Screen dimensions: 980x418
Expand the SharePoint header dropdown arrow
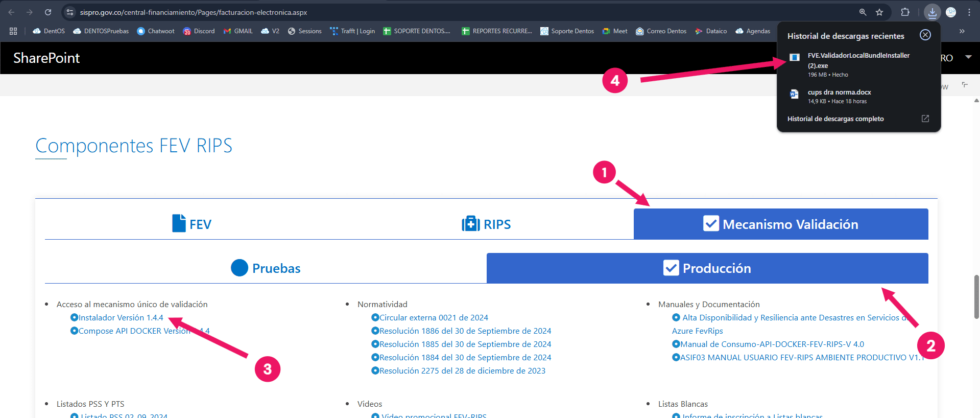[x=968, y=57]
